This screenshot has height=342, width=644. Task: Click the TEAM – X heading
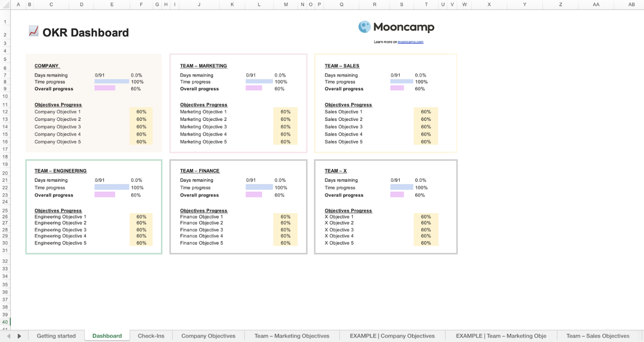click(335, 171)
